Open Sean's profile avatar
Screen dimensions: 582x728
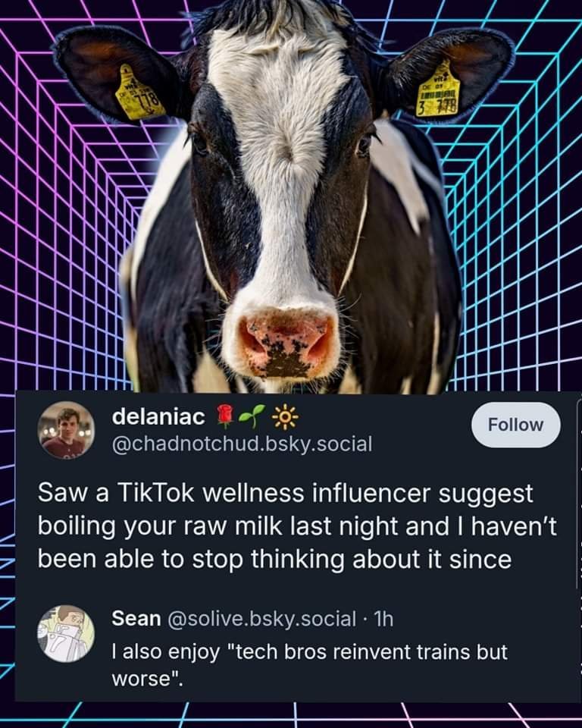coord(67,633)
